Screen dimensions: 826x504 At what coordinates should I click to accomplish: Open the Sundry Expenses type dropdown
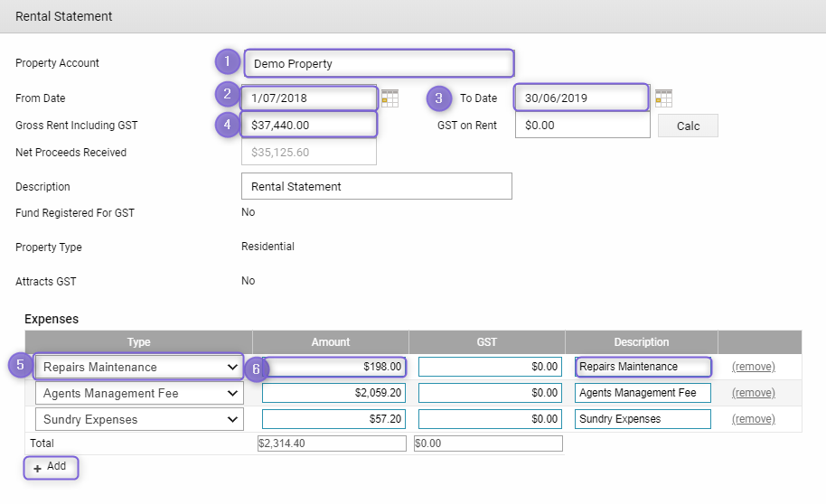coord(139,420)
